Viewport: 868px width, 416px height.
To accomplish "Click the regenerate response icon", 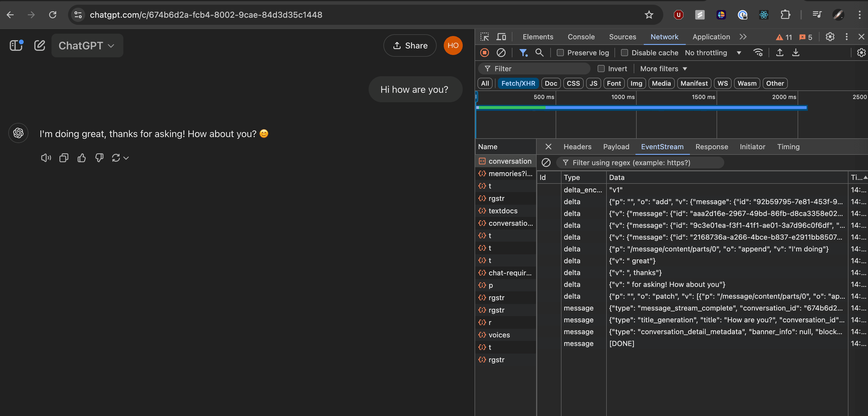I will (x=116, y=158).
